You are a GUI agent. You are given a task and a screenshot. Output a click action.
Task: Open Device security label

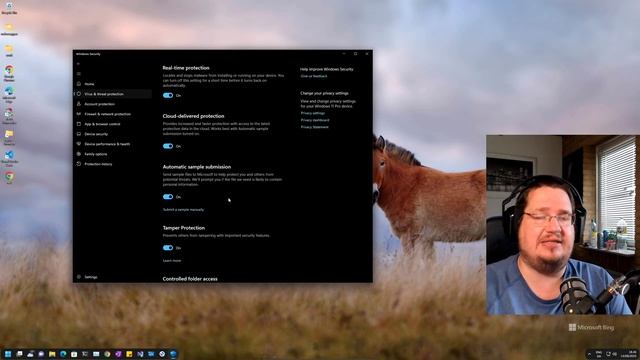tap(96, 134)
